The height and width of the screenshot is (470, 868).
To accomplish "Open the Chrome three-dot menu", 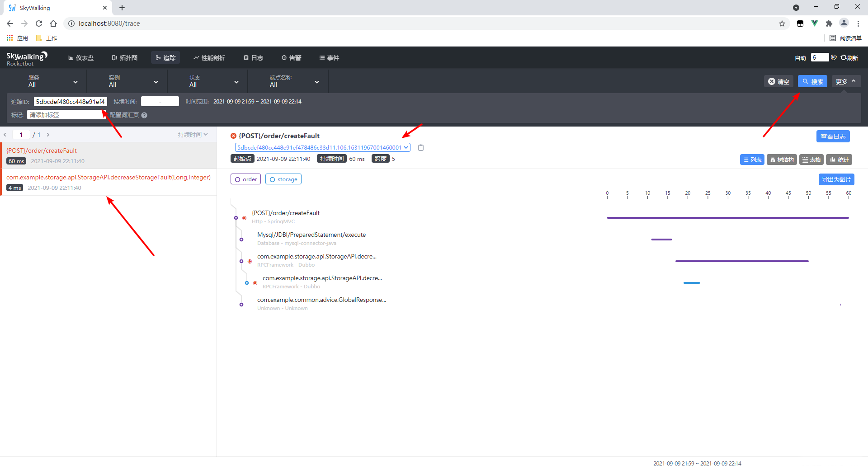I will pos(858,23).
